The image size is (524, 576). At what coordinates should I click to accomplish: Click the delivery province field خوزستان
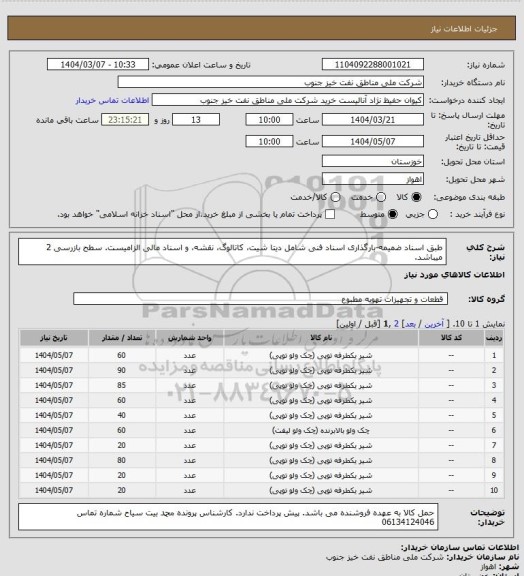point(373,161)
